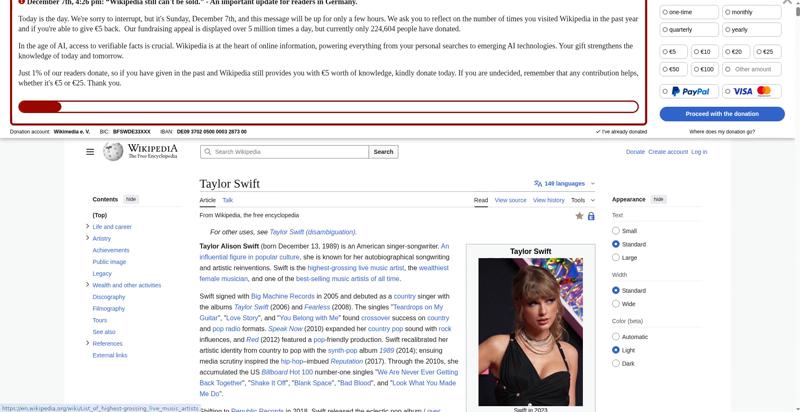The height and width of the screenshot is (412, 800).
Task: Switch to the Talk tab
Action: click(228, 200)
